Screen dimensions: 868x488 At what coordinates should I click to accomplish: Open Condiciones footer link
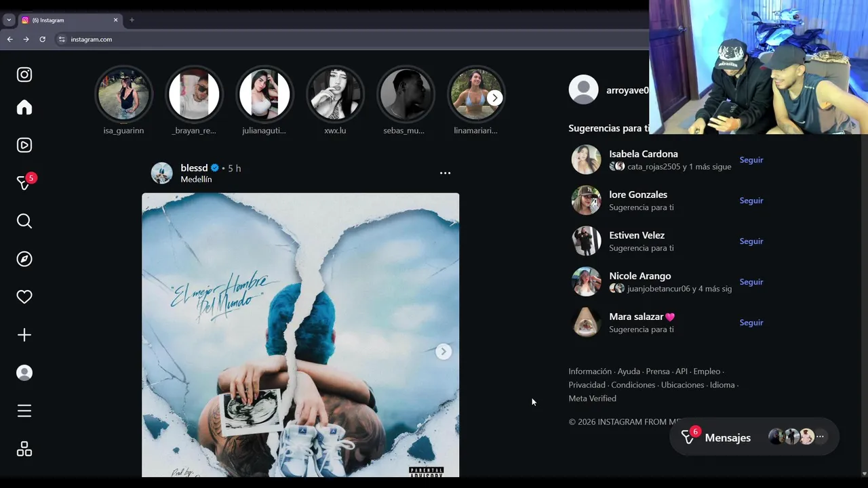click(633, 385)
